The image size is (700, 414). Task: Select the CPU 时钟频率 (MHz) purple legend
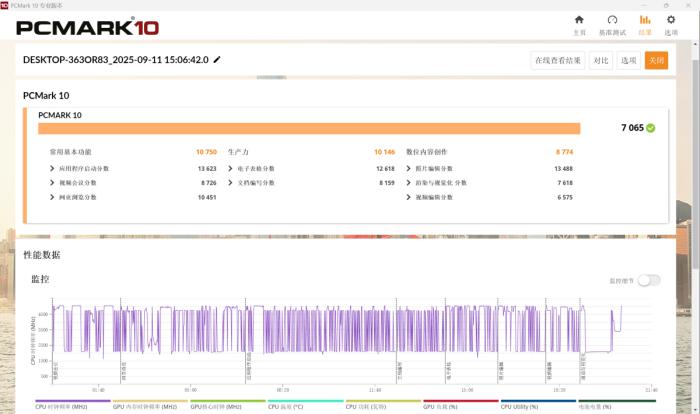pyautogui.click(x=72, y=405)
